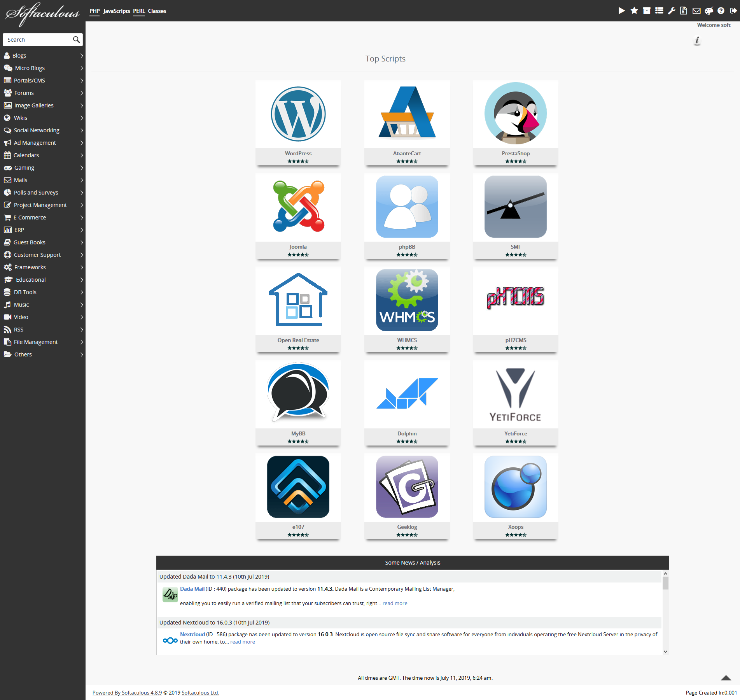The height and width of the screenshot is (700, 740).
Task: Select the Classes tab in header
Action: coord(157,11)
